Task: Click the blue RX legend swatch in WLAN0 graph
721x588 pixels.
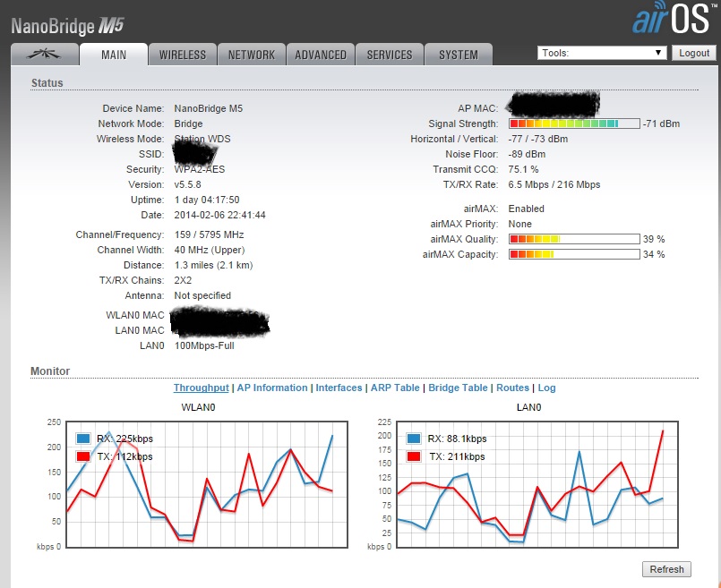Action: point(83,439)
